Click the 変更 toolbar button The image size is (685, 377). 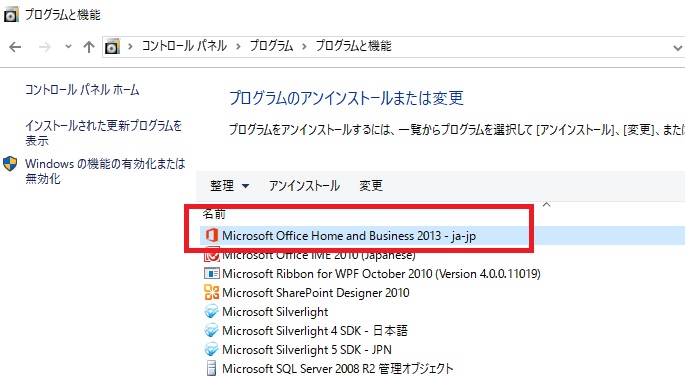[x=370, y=186]
